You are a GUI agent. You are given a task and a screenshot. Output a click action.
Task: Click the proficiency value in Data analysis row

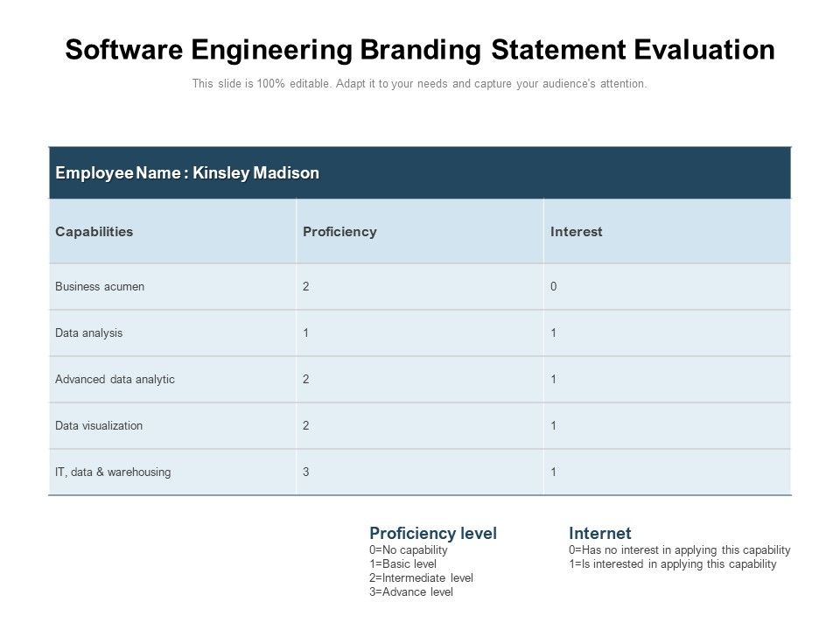(x=306, y=333)
